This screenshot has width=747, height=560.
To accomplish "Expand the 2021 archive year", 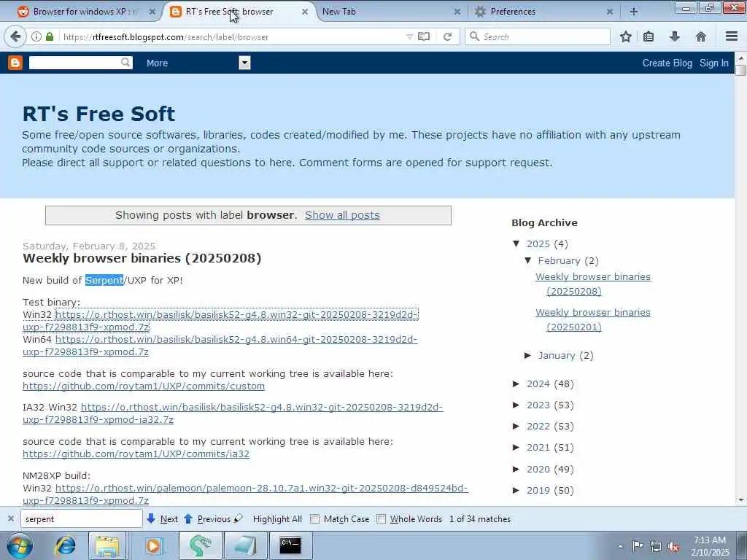I will [516, 447].
